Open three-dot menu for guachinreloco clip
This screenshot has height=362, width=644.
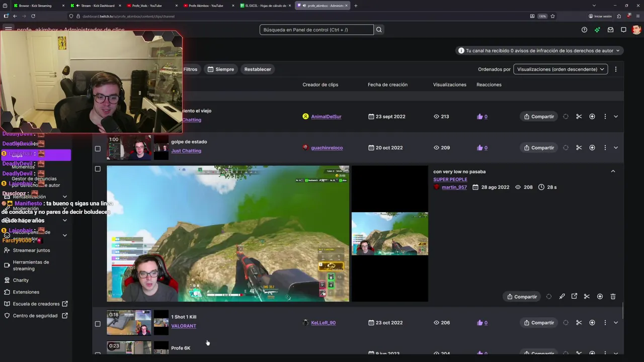coord(605,148)
